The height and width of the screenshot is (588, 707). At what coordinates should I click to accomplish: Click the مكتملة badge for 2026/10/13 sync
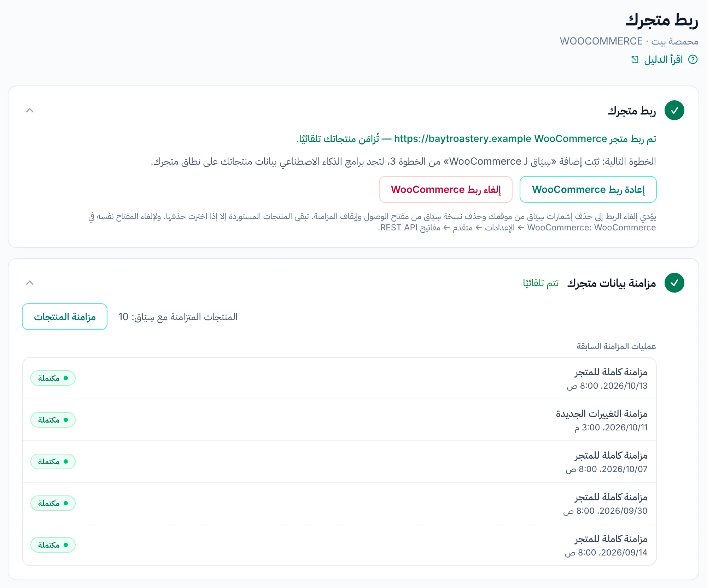click(53, 378)
